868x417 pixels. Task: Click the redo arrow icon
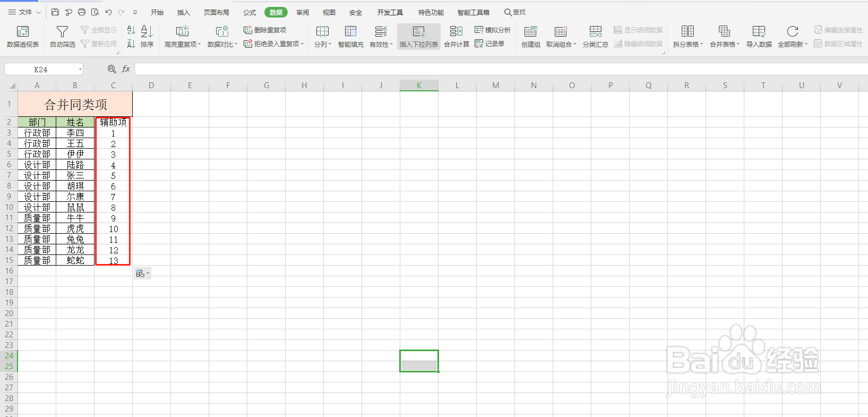click(x=122, y=12)
